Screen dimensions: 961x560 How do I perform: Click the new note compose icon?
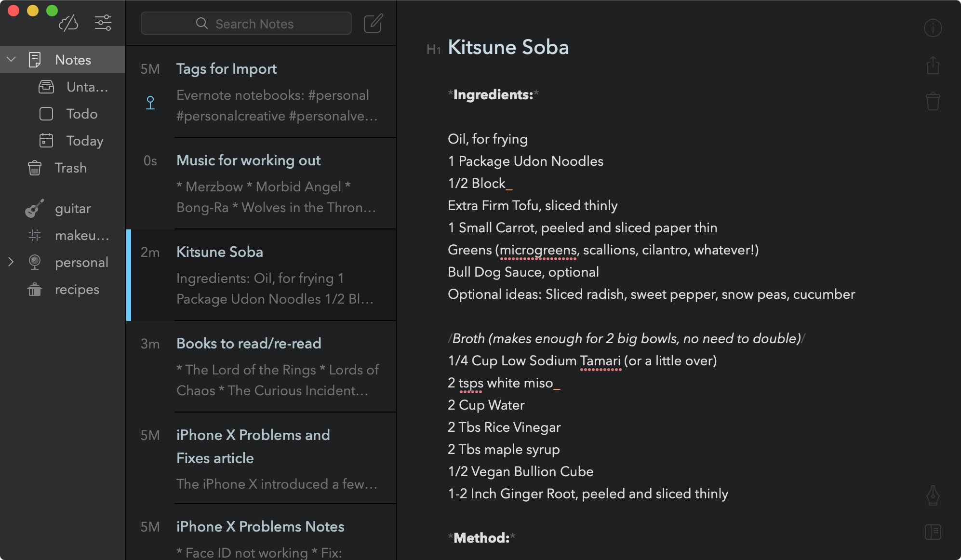374,23
